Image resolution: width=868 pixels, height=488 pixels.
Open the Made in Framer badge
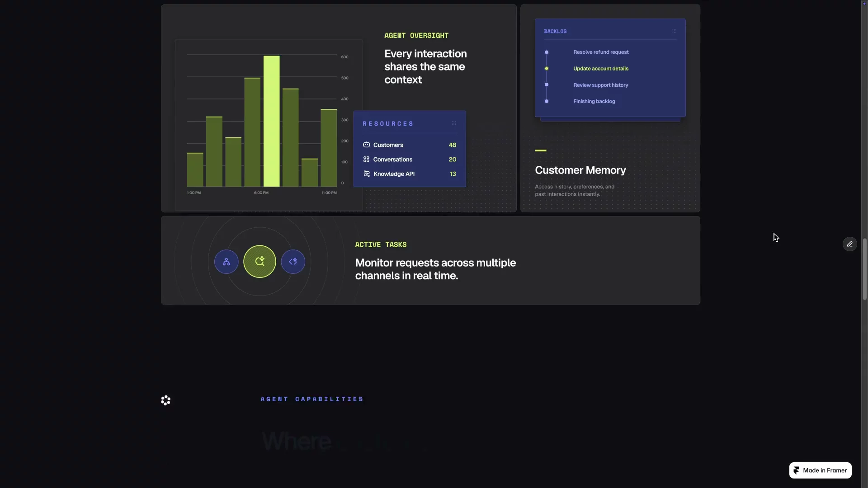click(821, 470)
